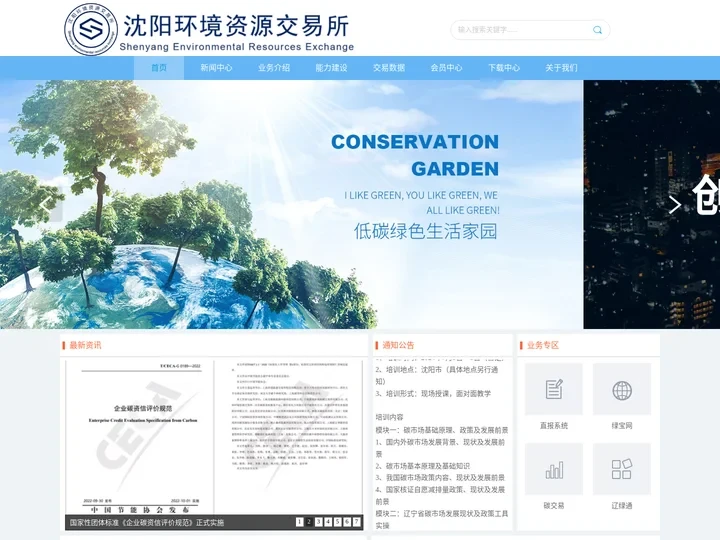Click the Conservation Garden banner image

(291, 204)
